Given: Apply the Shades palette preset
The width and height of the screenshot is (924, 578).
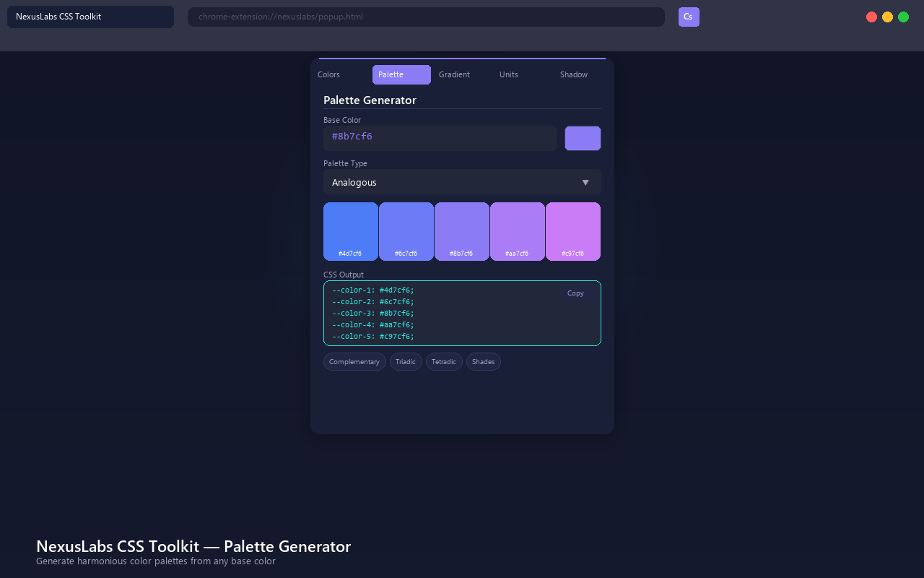Looking at the screenshot, I should coord(484,361).
